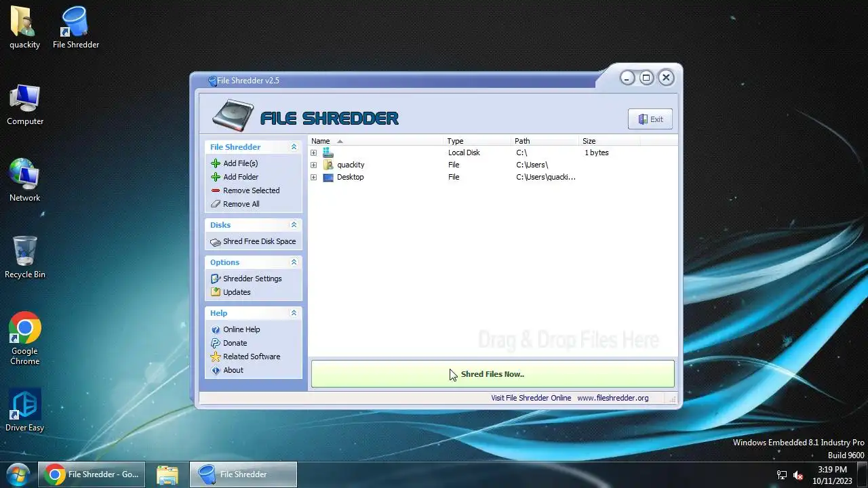868x488 pixels.
Task: Click the Shredder Settings icon
Action: tap(216, 279)
